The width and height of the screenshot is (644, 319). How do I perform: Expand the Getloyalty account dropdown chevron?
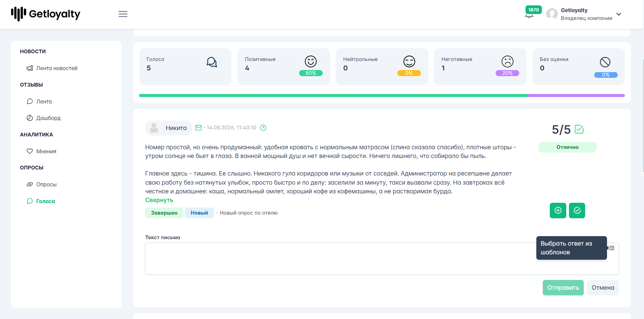click(619, 14)
